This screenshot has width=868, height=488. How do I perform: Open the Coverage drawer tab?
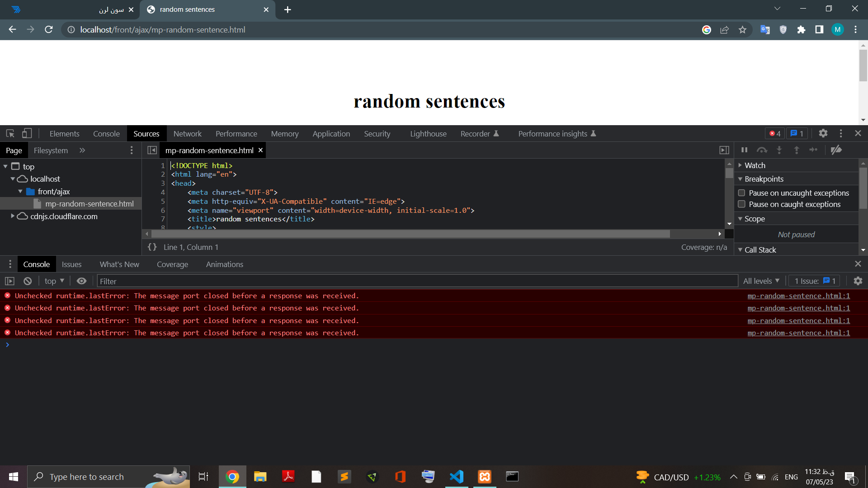click(x=172, y=264)
